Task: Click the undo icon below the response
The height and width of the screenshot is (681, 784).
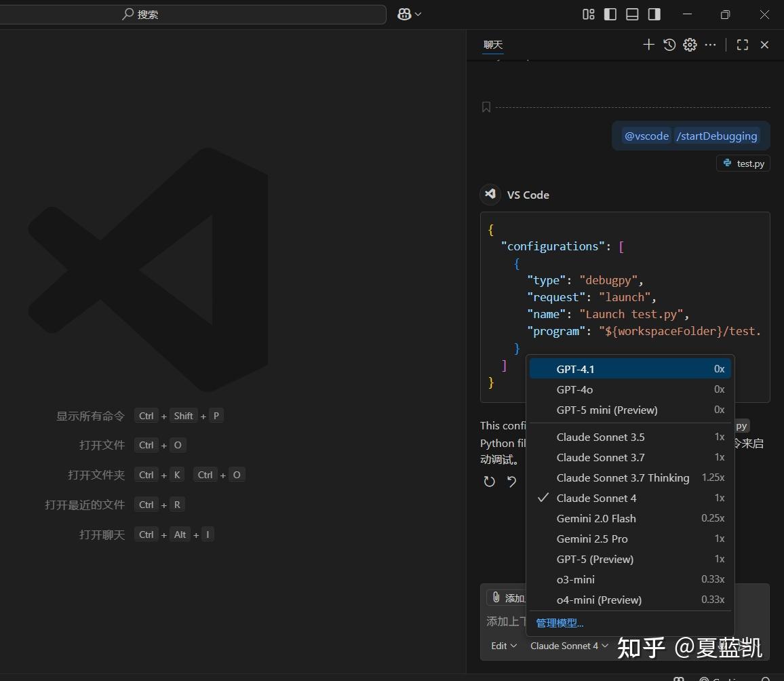Action: click(511, 482)
